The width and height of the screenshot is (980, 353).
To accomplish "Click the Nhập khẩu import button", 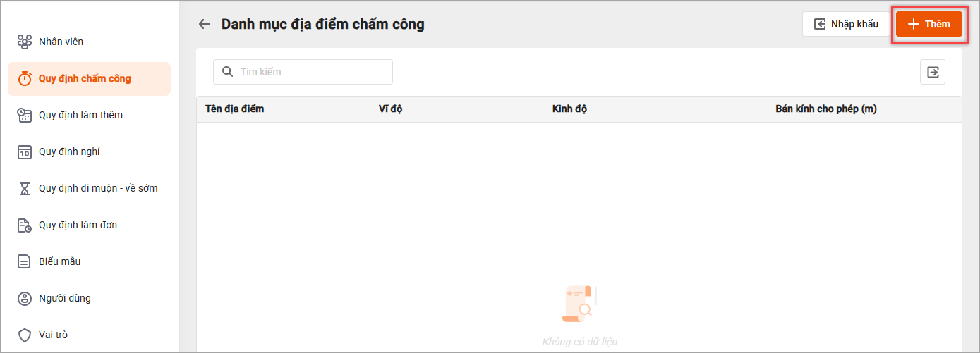I will click(x=846, y=24).
